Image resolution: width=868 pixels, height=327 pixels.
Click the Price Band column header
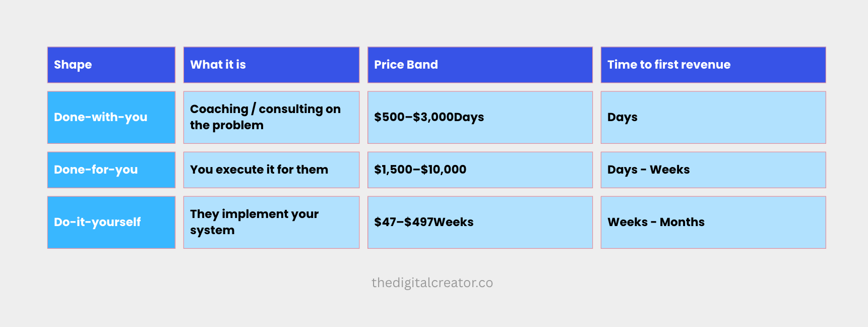coord(480,65)
